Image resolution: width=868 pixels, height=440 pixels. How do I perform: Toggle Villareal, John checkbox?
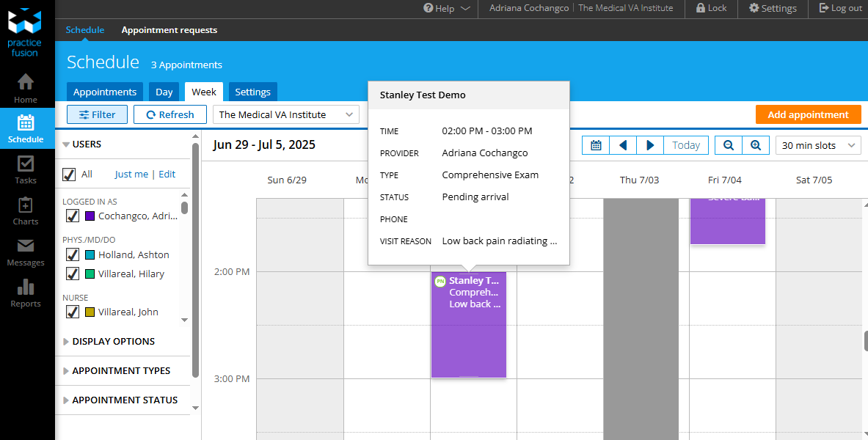(73, 312)
